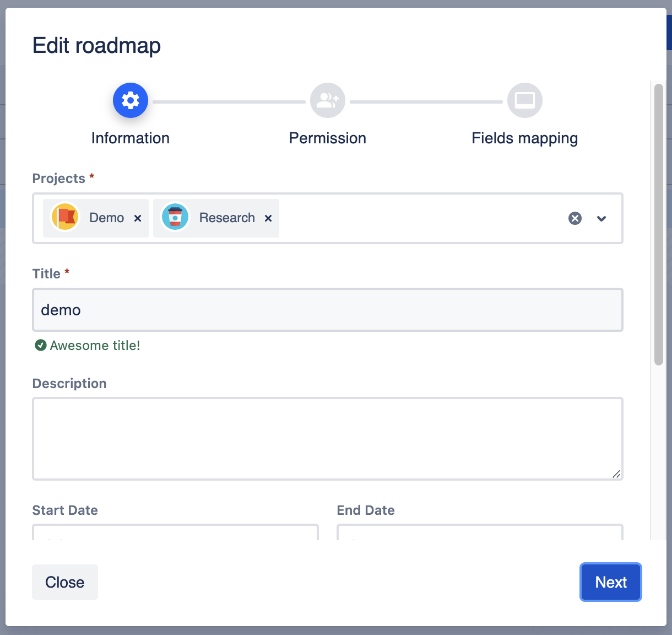
Task: Switch to the Fields mapping step
Action: 524,138
